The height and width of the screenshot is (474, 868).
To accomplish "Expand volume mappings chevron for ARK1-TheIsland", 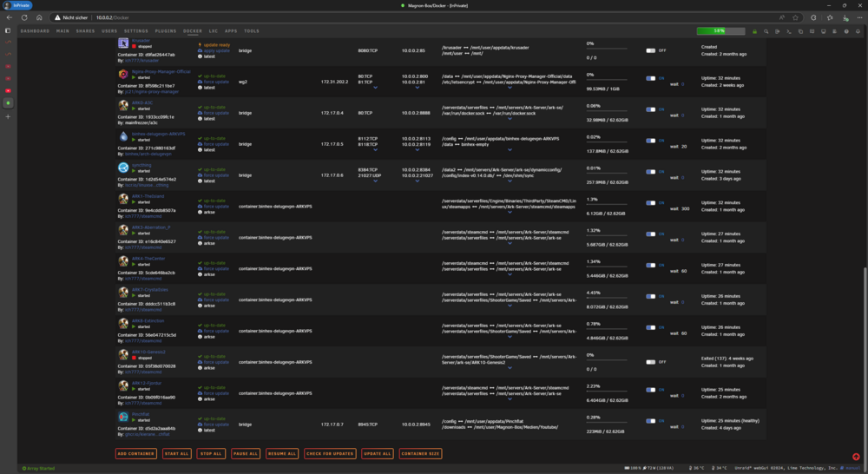I will point(510,212).
